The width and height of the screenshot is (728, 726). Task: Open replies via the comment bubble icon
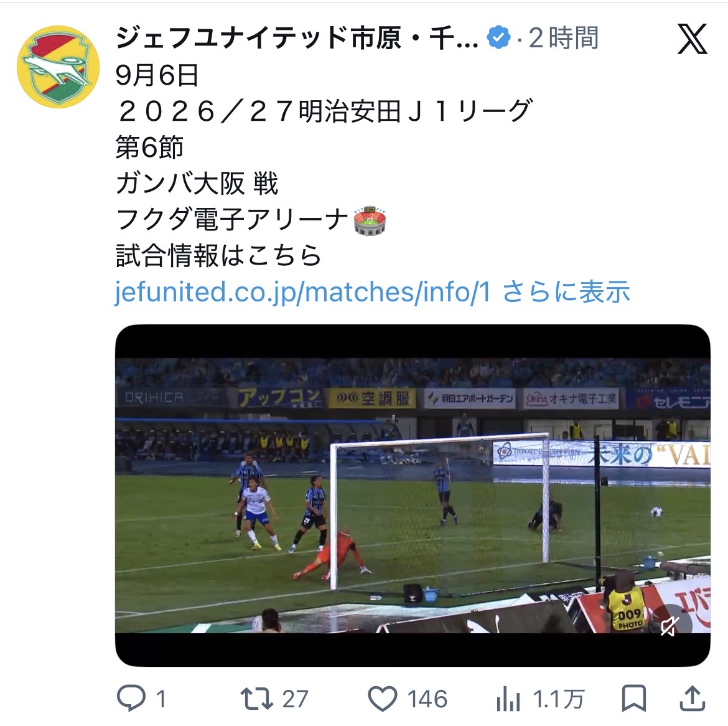pos(131,698)
